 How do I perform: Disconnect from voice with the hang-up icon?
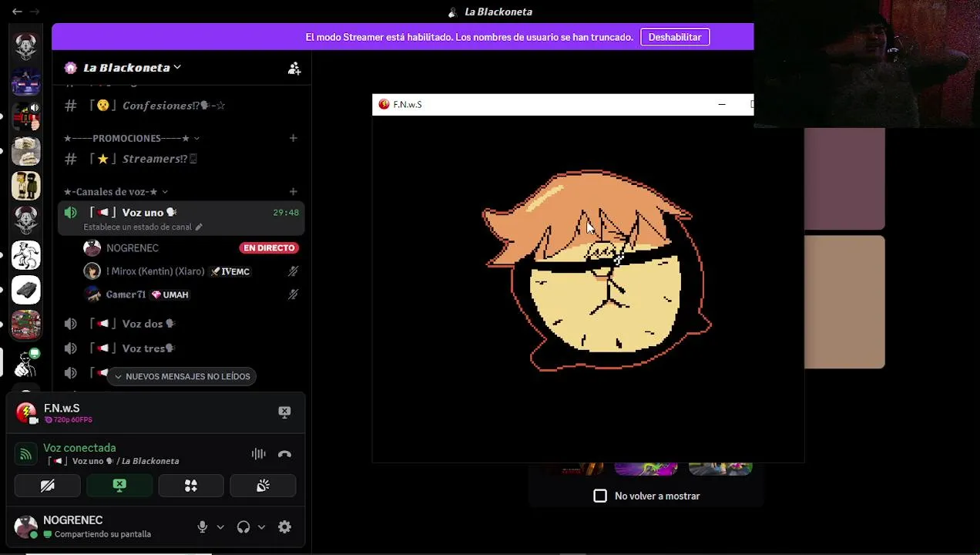(x=284, y=454)
